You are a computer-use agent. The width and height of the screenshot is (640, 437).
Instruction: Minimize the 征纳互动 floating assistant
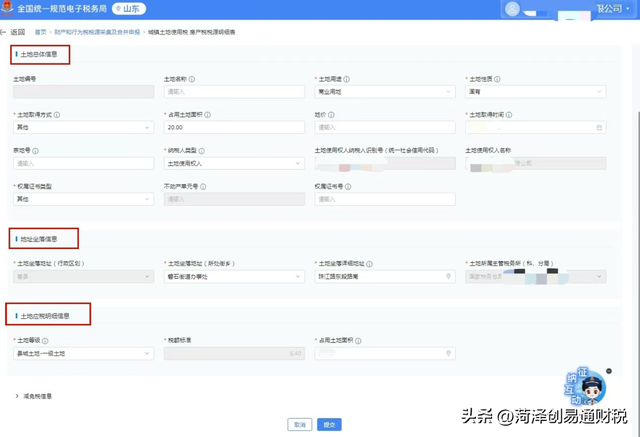(609, 371)
